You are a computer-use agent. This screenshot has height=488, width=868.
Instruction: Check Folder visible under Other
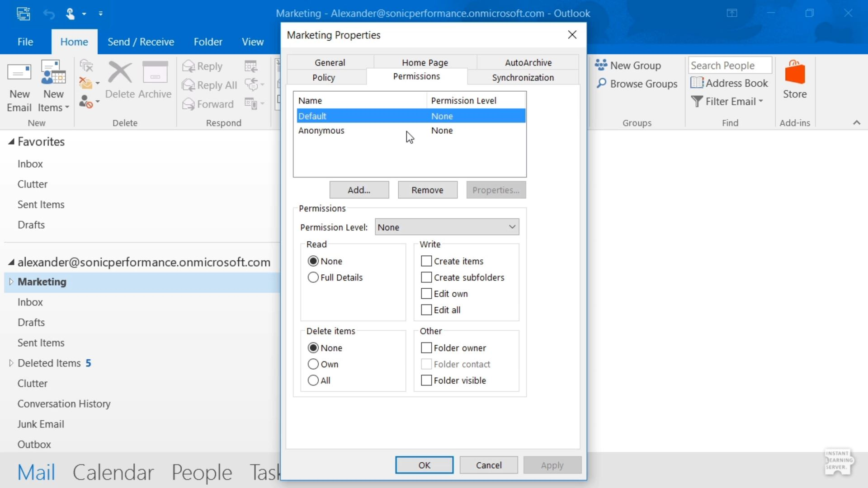[x=425, y=380]
